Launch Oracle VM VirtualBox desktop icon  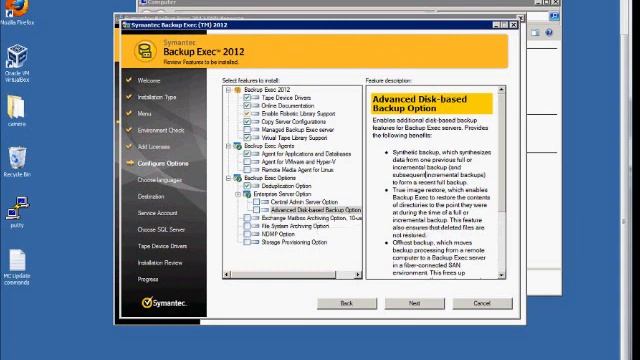coord(17,63)
